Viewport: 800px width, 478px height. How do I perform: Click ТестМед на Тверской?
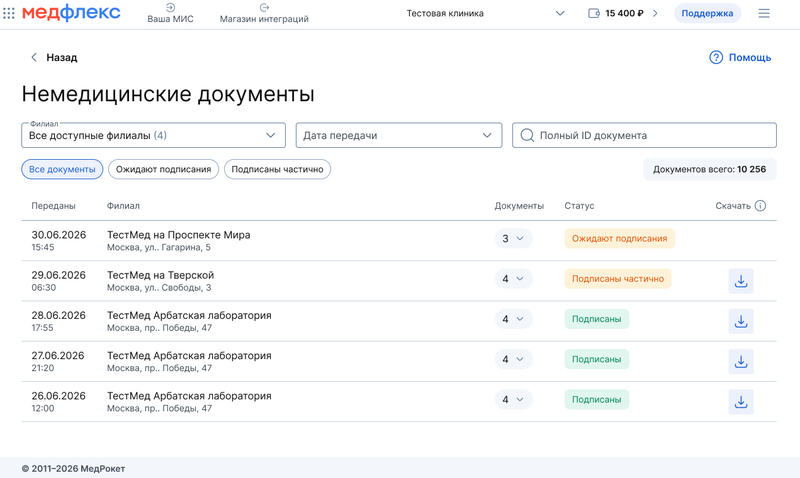pyautogui.click(x=160, y=275)
